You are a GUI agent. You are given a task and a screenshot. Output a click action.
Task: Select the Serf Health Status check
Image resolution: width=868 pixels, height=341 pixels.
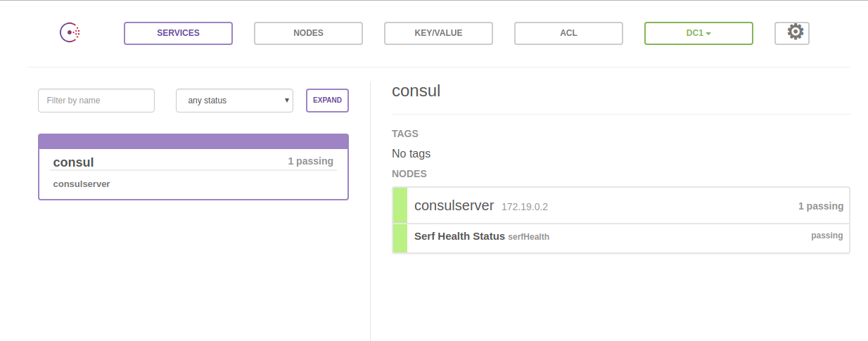459,236
